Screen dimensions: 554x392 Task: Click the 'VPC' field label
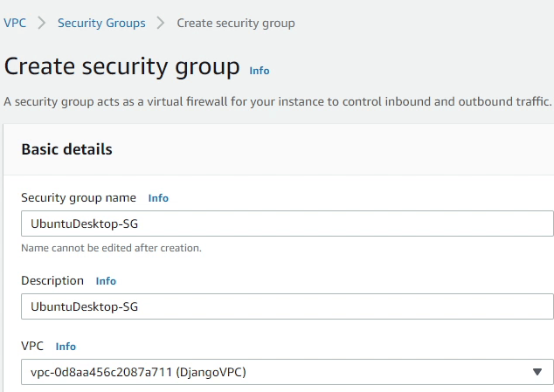click(33, 347)
